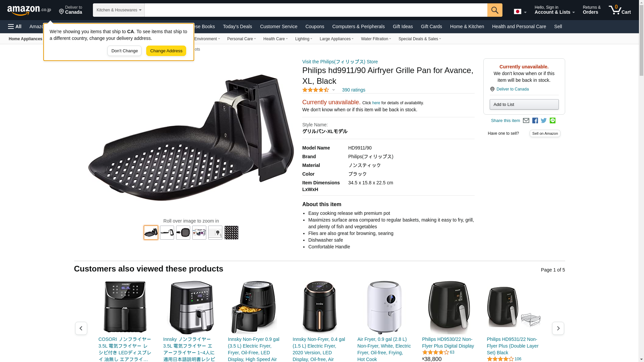Expand the Kitchen & Housewares search category dropdown

click(119, 10)
